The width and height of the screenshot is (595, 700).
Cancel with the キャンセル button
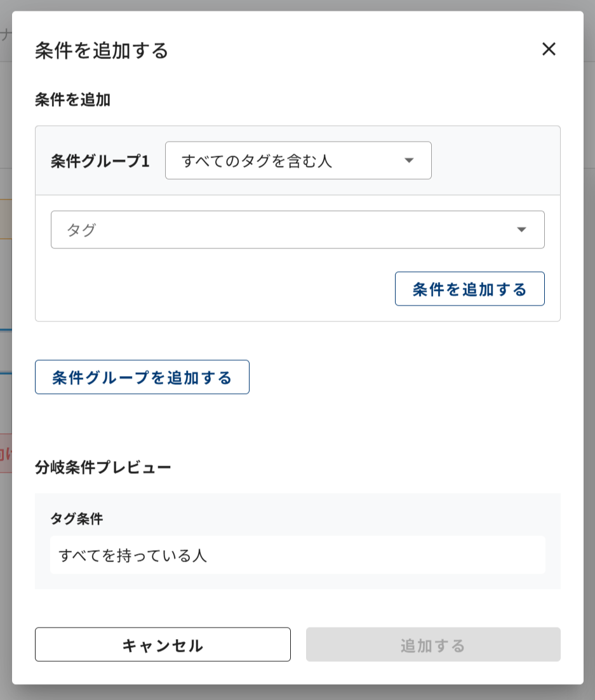163,645
